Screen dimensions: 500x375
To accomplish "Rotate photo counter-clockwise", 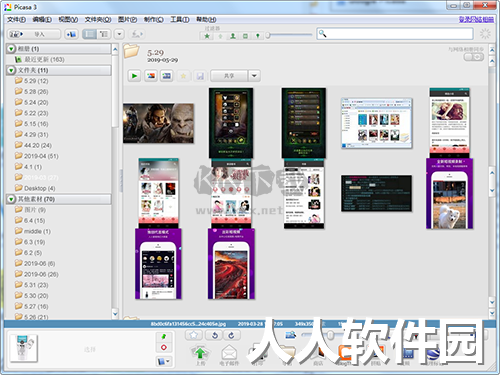I will click(215, 335).
